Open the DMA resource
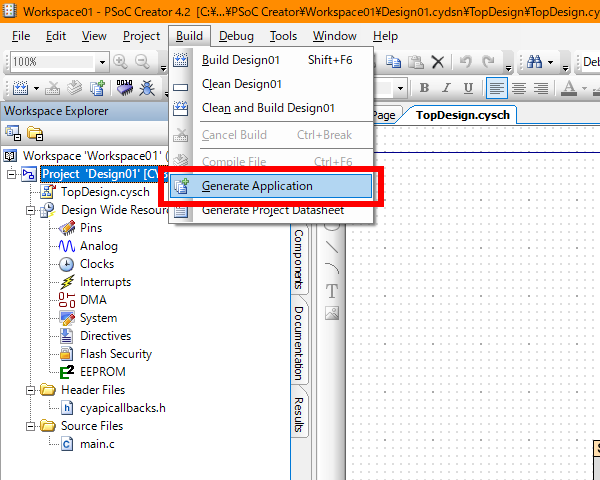Screen dimensions: 600x480 [x=93, y=300]
